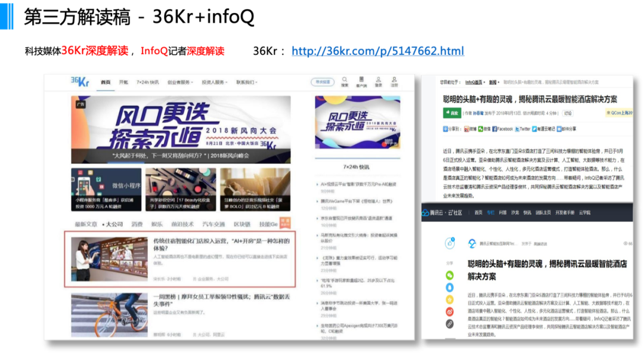Open the AI+视频云平台 news flash item
This screenshot has height=353, width=644.
click(x=358, y=184)
